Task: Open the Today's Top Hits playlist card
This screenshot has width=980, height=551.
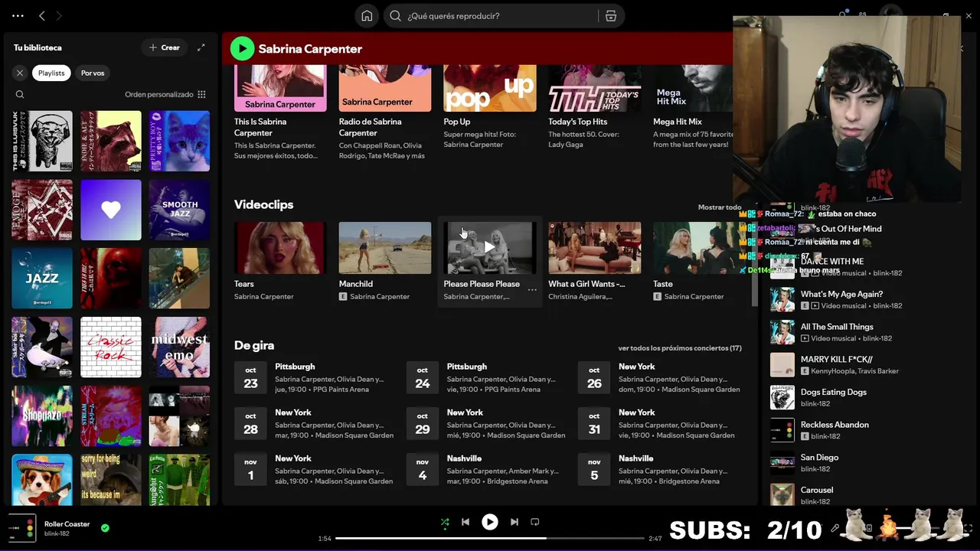Action: [594, 113]
